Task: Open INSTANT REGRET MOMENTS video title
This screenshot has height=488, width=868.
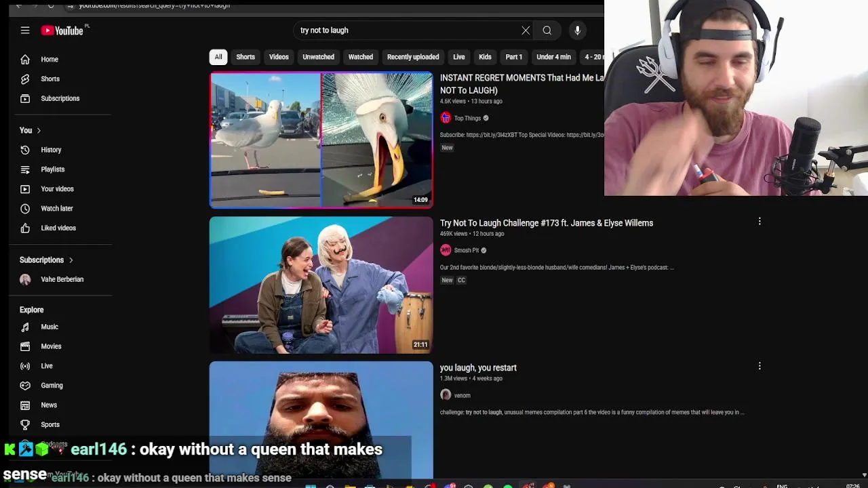Action: (x=521, y=84)
